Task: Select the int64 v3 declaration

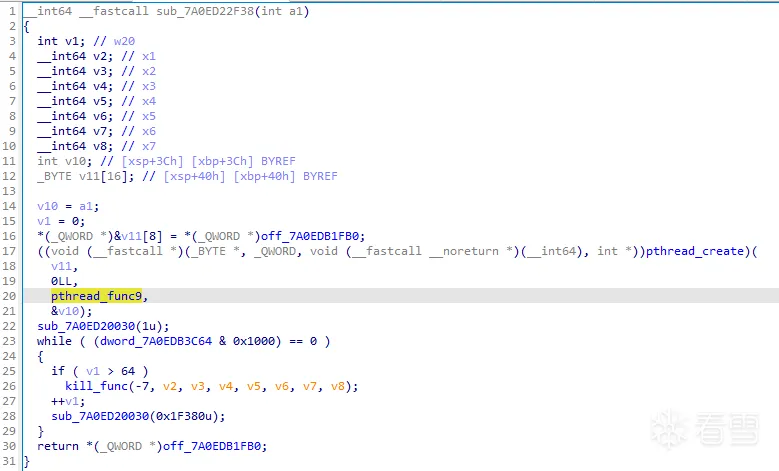Action: 75,71
